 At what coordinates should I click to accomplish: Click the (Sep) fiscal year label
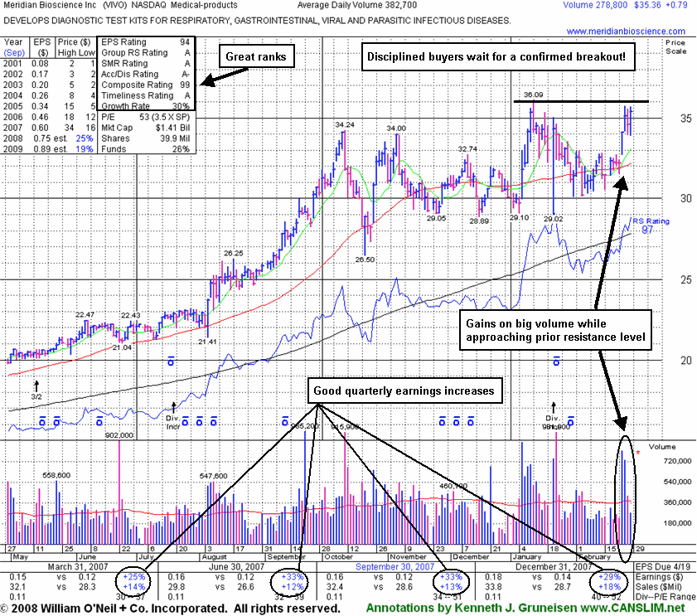[x=14, y=52]
